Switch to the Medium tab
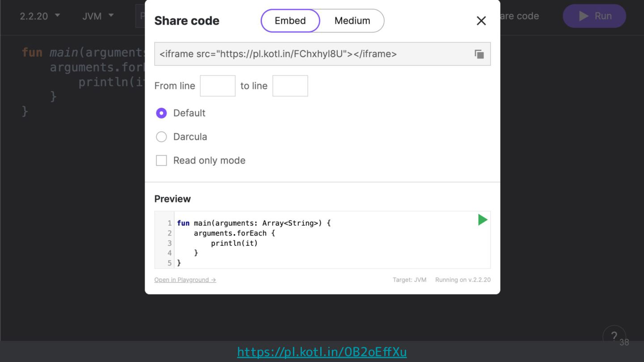 (x=352, y=21)
